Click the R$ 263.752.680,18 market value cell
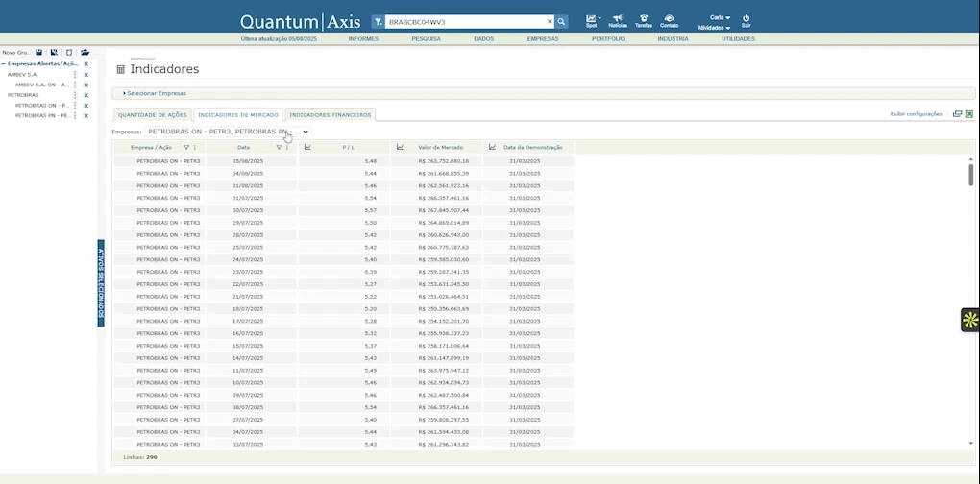980x484 pixels. click(x=436, y=161)
